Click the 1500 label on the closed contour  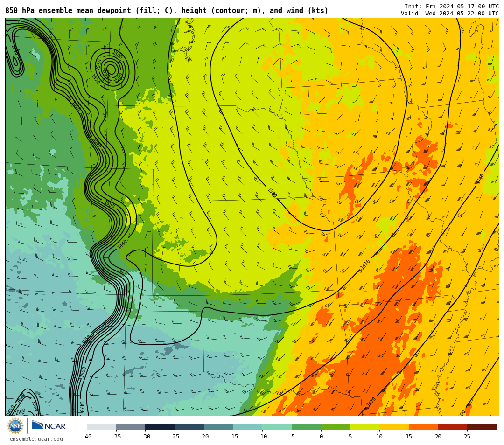point(118,55)
